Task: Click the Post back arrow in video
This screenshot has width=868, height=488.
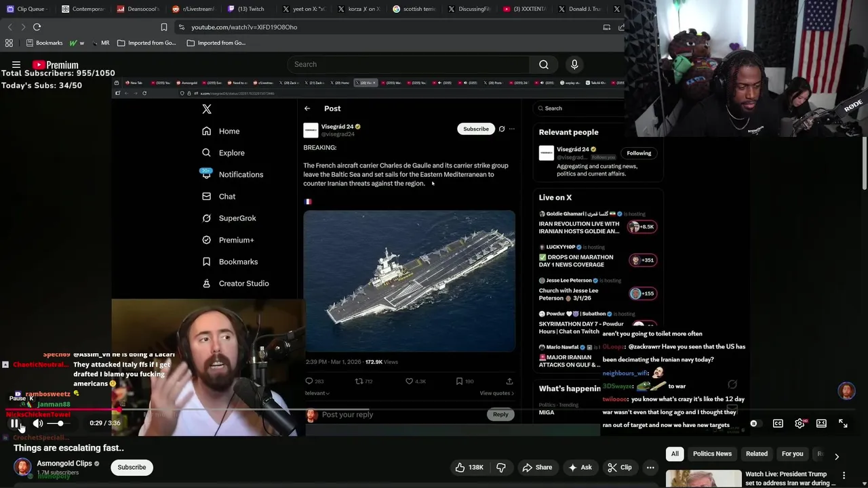Action: 307,108
